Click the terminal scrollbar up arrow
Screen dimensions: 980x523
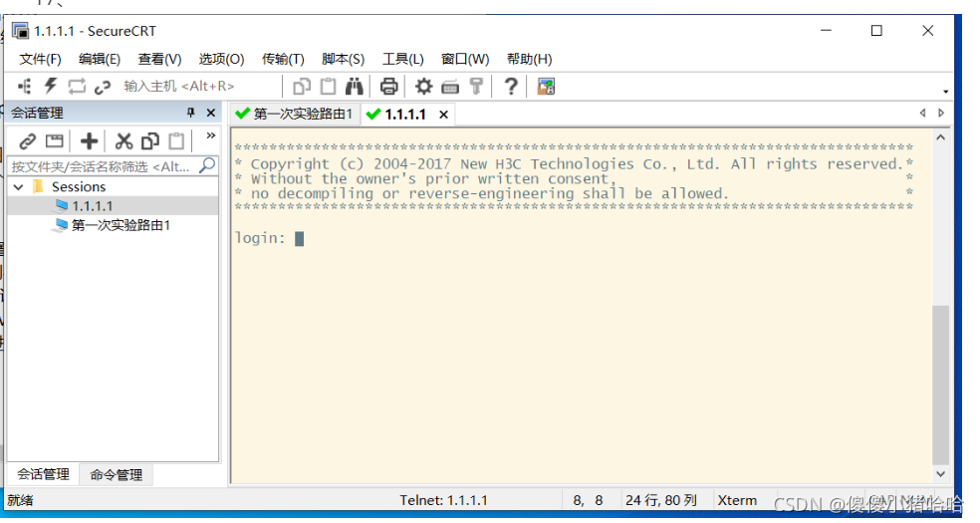pos(940,137)
